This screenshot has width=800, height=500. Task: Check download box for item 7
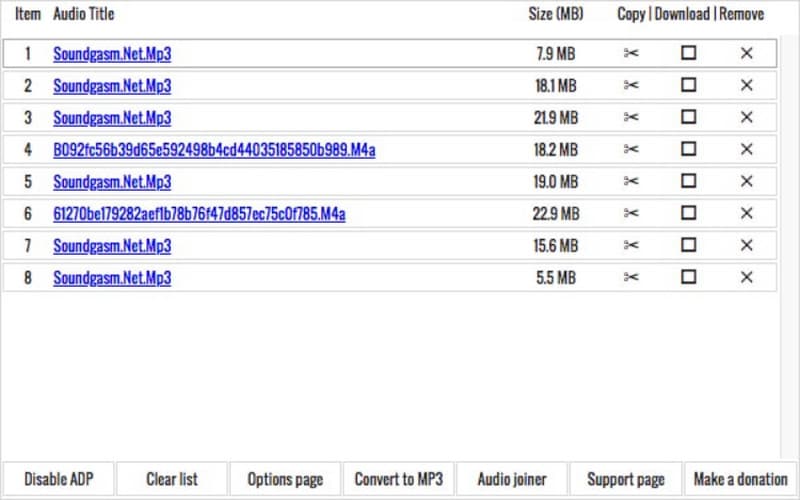pos(689,245)
